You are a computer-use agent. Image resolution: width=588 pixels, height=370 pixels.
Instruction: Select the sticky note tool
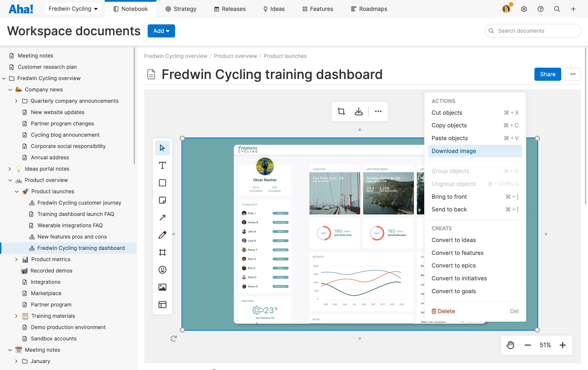(x=162, y=200)
